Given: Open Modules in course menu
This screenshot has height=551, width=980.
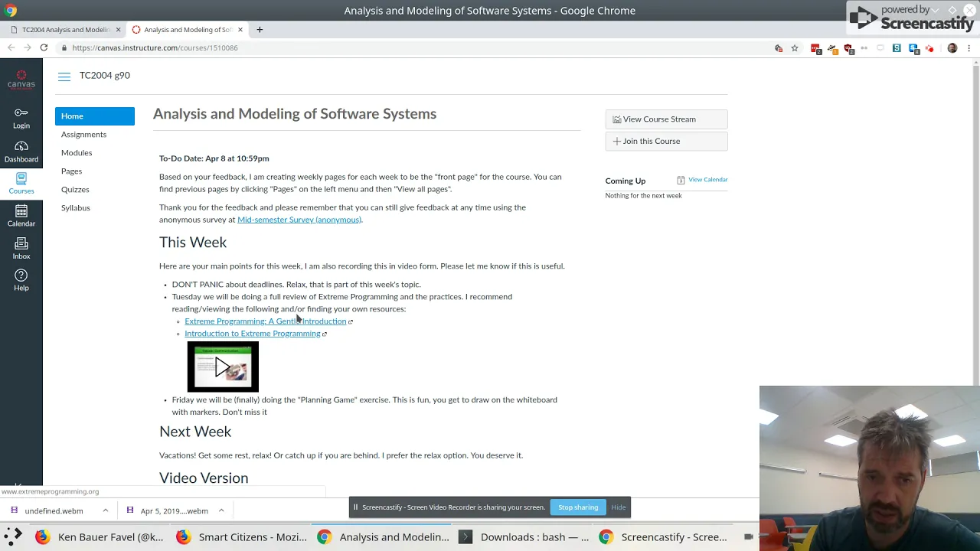Looking at the screenshot, I should click(77, 153).
